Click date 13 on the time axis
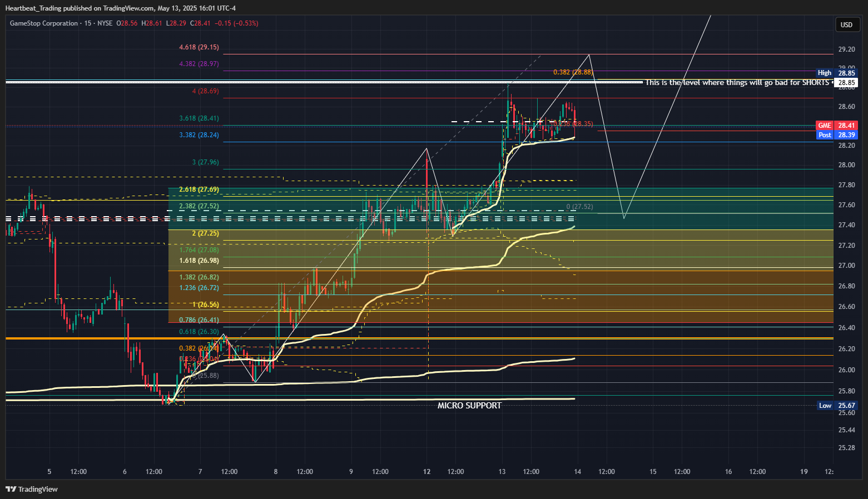 502,472
